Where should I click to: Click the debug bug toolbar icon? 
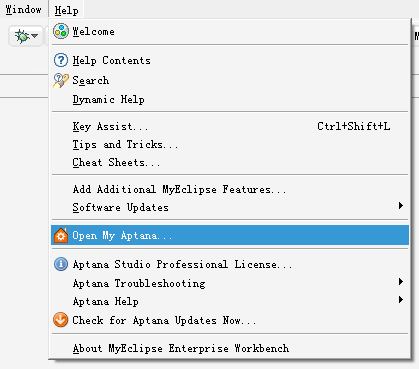pos(22,36)
